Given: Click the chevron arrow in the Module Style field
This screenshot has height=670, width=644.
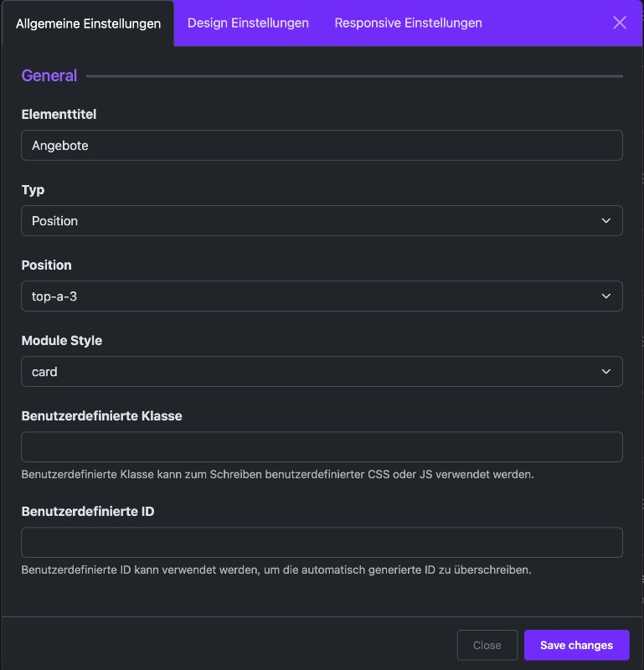Looking at the screenshot, I should pyautogui.click(x=605, y=372).
